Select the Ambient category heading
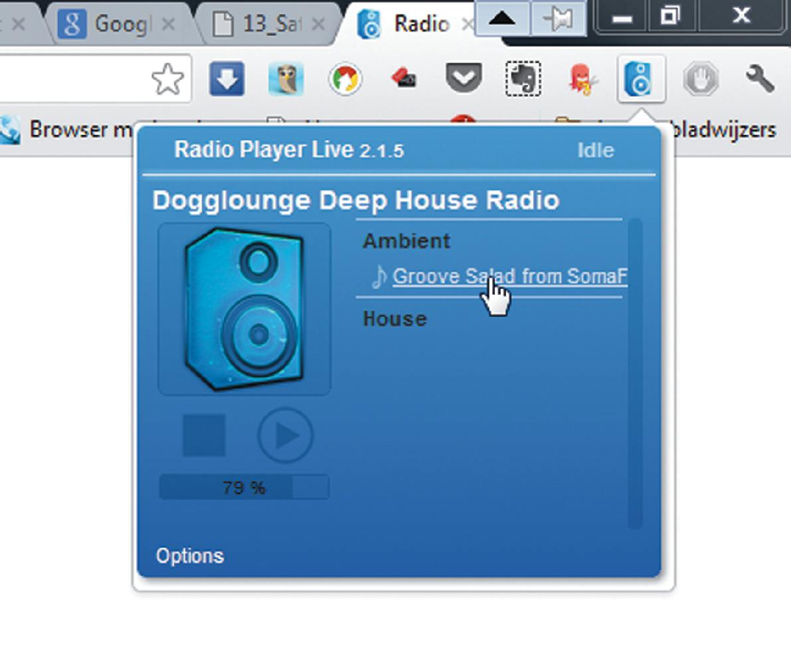791x672 pixels. pos(406,241)
